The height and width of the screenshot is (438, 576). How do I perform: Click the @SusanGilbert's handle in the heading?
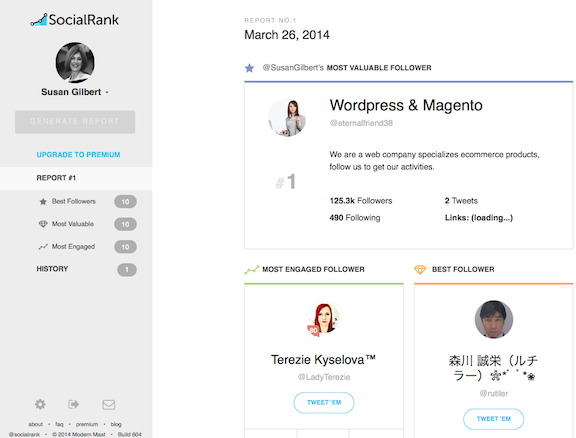293,68
